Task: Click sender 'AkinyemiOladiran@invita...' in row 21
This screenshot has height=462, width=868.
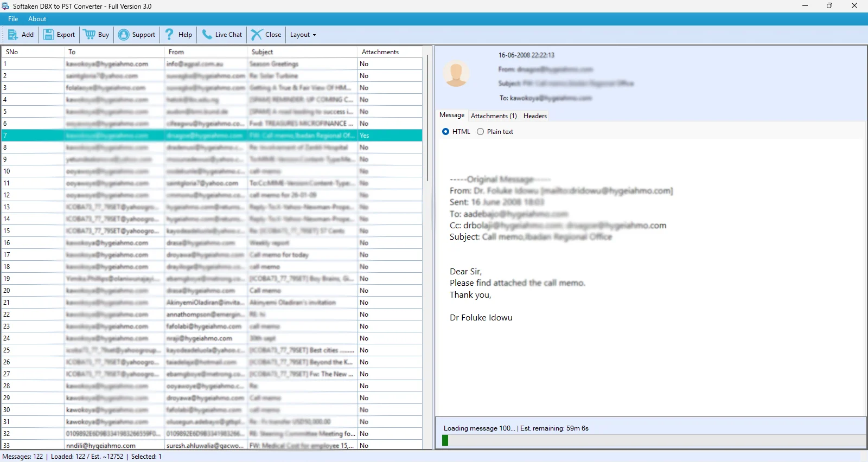Action: click(x=205, y=303)
